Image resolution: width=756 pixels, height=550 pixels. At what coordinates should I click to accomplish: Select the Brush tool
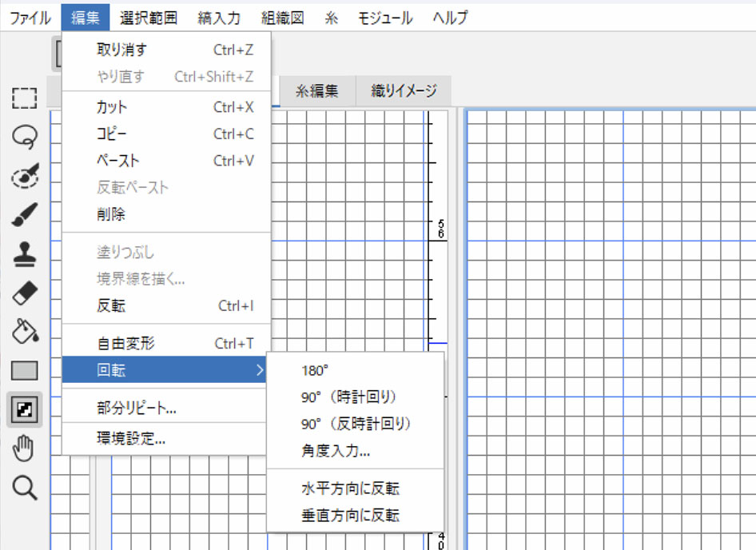24,215
